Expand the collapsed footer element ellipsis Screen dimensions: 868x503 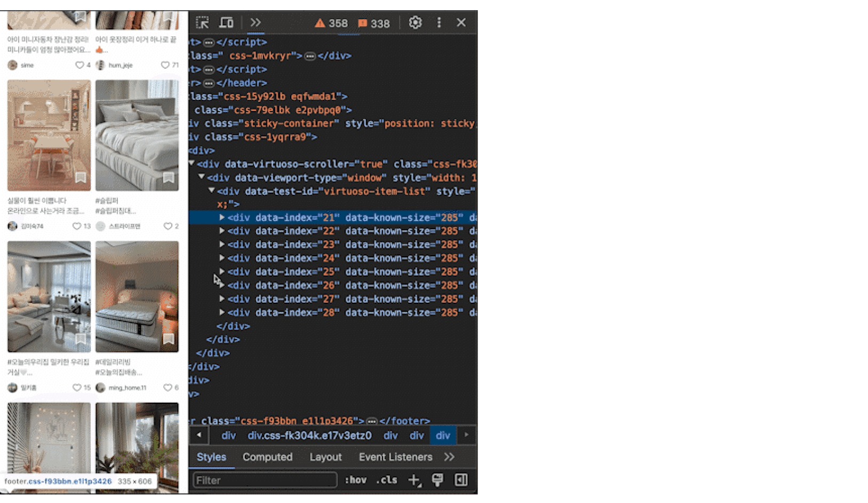372,421
